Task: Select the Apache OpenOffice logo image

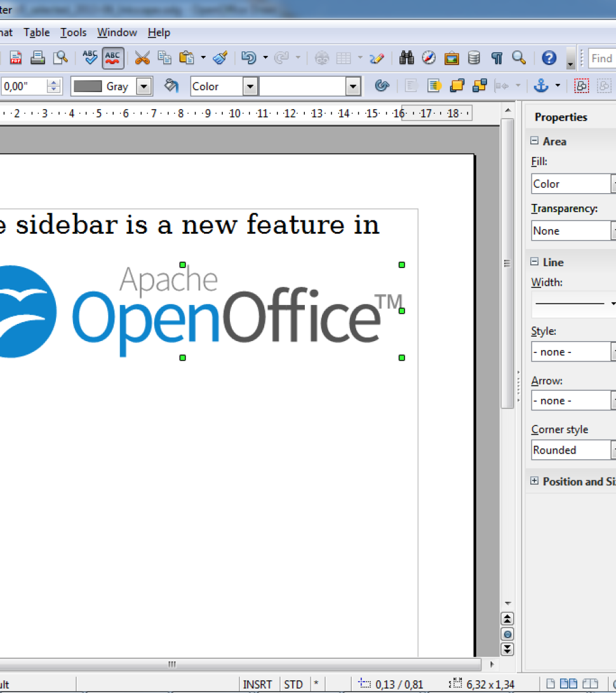Action: pyautogui.click(x=201, y=311)
